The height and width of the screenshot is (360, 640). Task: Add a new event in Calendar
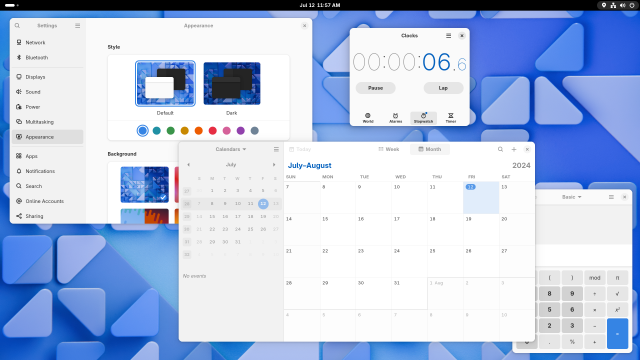pyautogui.click(x=514, y=149)
